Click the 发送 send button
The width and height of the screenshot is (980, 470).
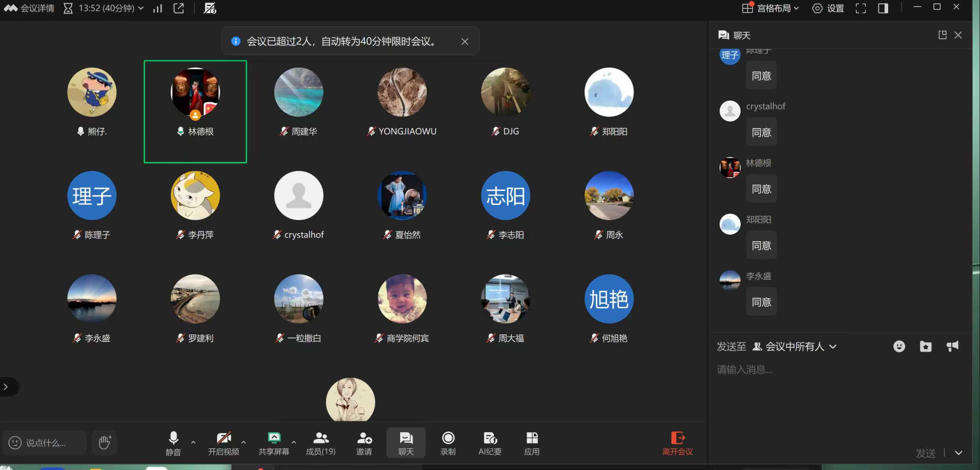[926, 453]
